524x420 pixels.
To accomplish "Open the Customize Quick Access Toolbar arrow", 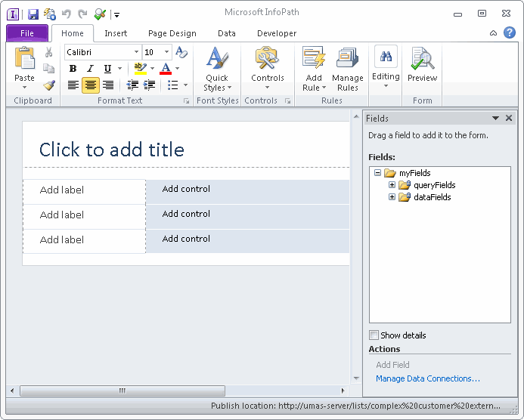I will [x=116, y=14].
